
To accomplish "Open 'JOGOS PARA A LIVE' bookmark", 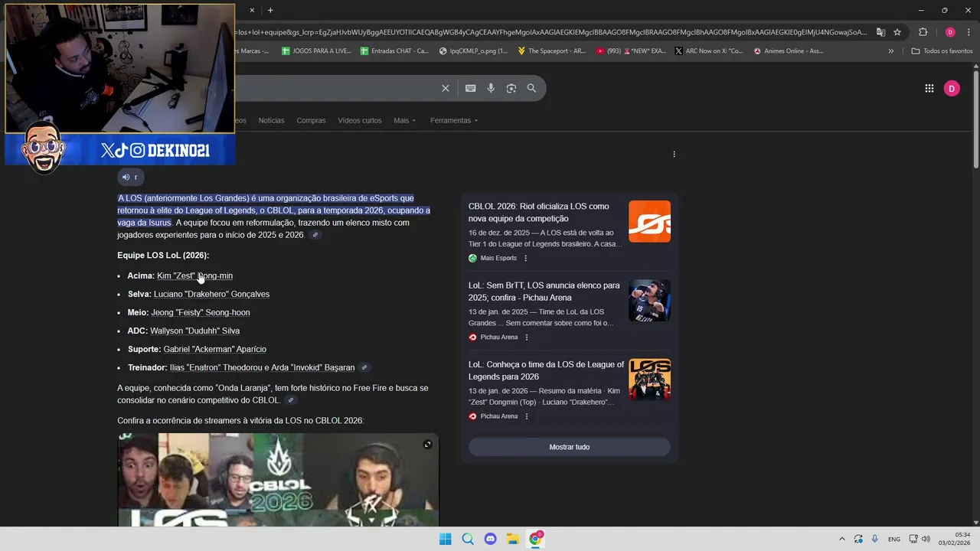I will [x=316, y=51].
